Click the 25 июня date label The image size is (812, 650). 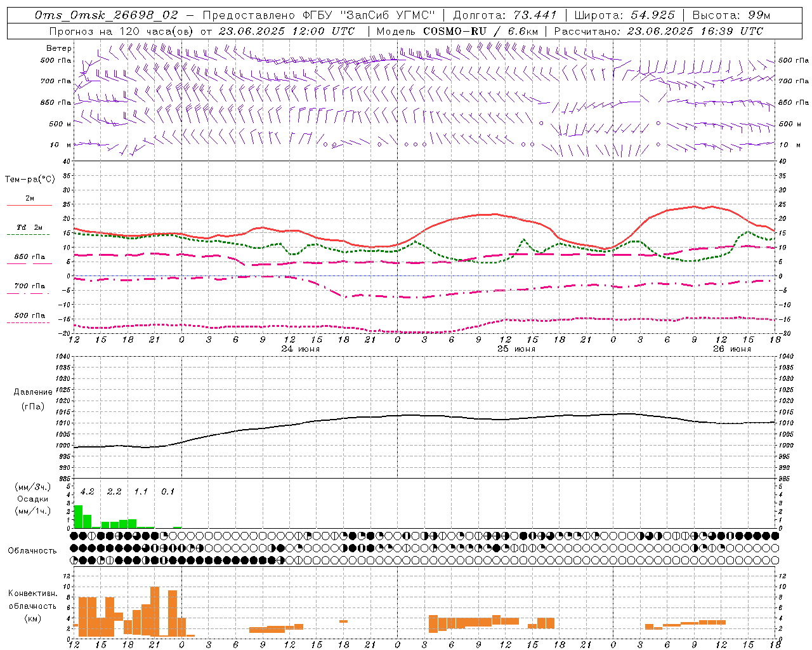(516, 349)
